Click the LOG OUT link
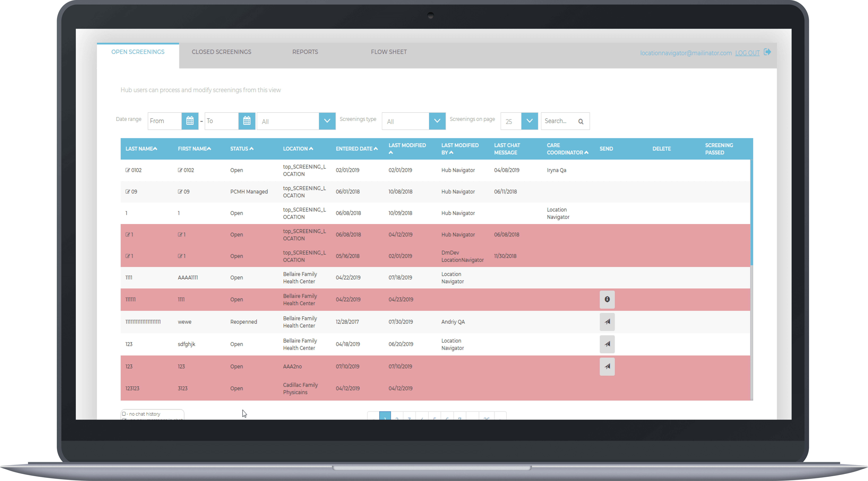This screenshot has width=868, height=481. point(747,53)
